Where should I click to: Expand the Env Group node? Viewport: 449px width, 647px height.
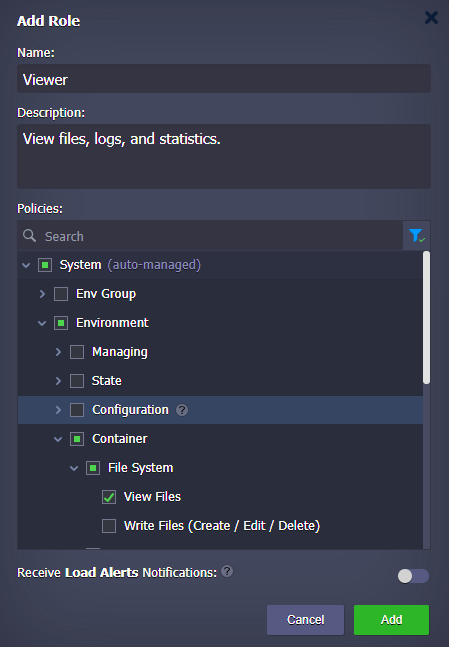click(x=42, y=294)
